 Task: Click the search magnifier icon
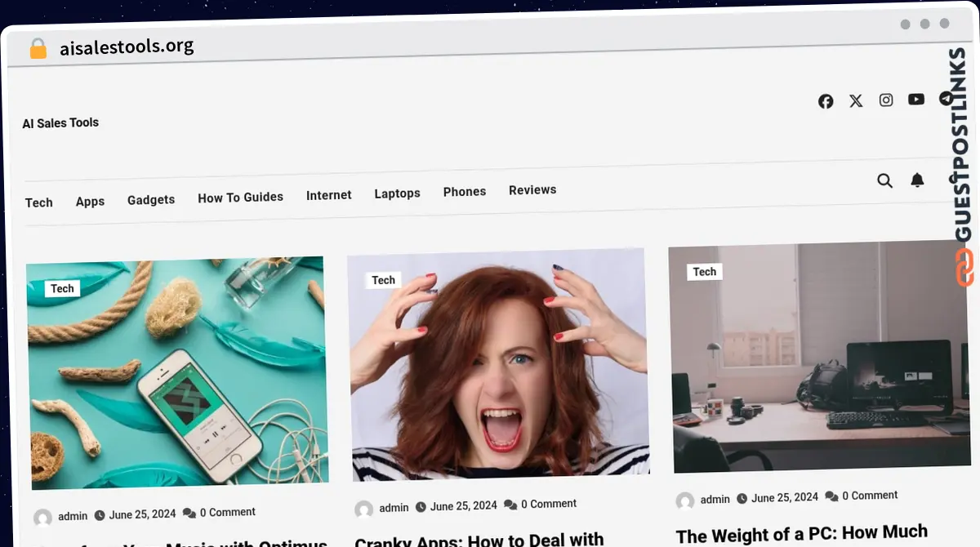pyautogui.click(x=884, y=180)
